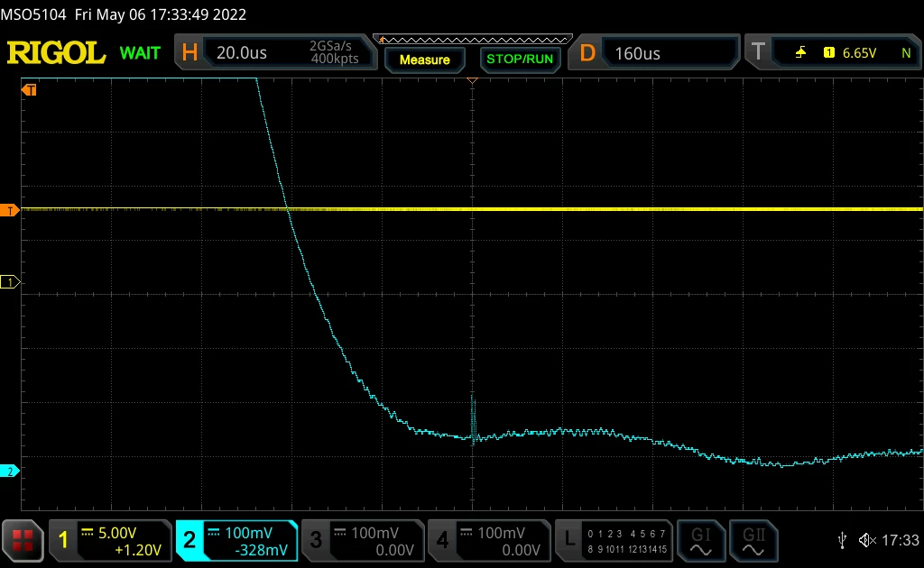Click the trigger level marker on left edge
924x568 pixels.
click(x=9, y=210)
